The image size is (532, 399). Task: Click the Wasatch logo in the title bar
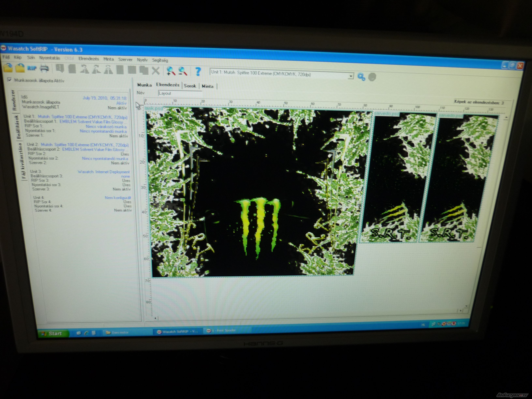pos(3,48)
